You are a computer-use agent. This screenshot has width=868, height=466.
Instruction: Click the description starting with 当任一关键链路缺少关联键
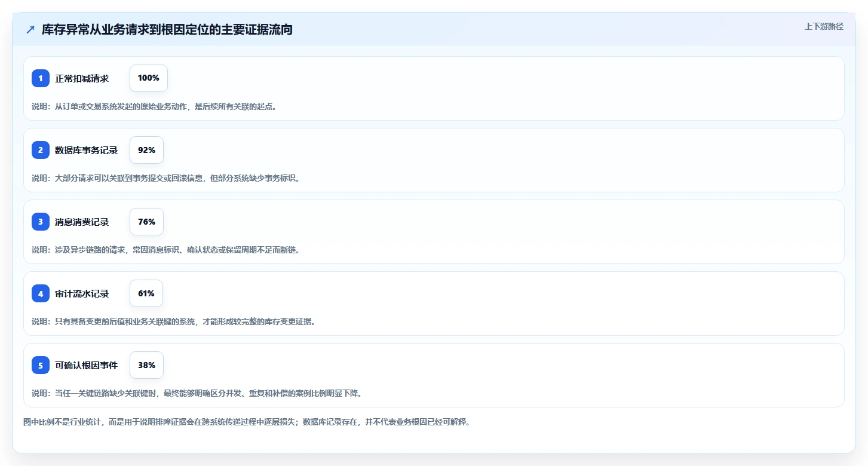(197, 393)
